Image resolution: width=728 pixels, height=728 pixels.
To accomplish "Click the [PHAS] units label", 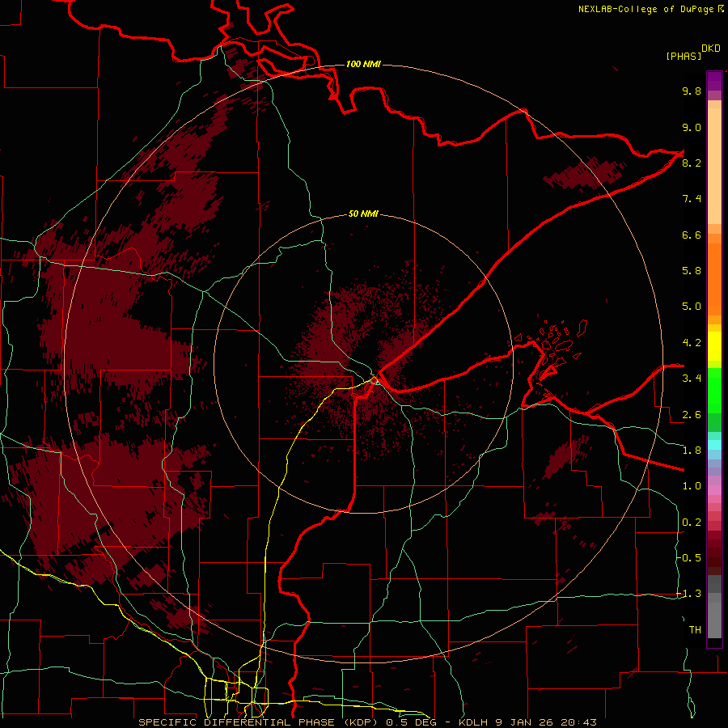I will 684,56.
